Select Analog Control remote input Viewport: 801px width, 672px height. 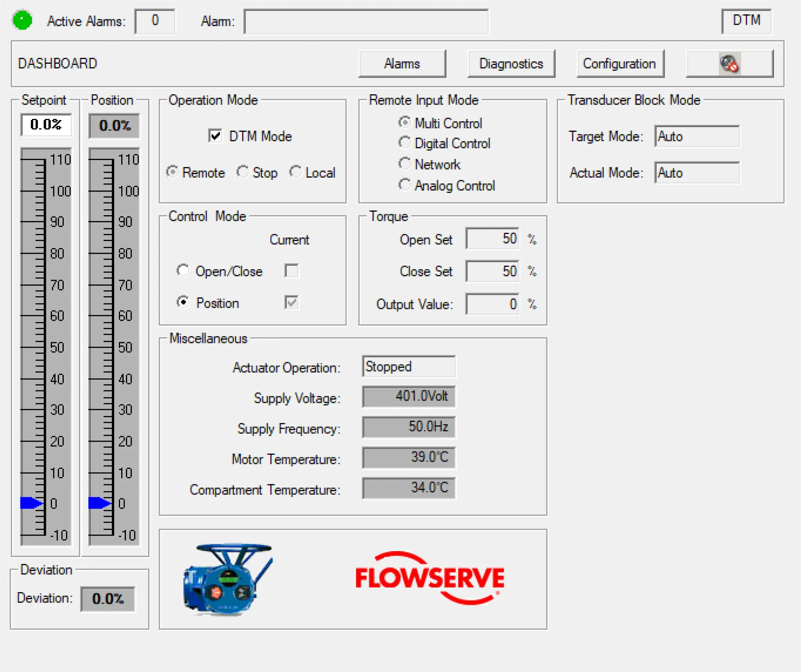point(404,185)
